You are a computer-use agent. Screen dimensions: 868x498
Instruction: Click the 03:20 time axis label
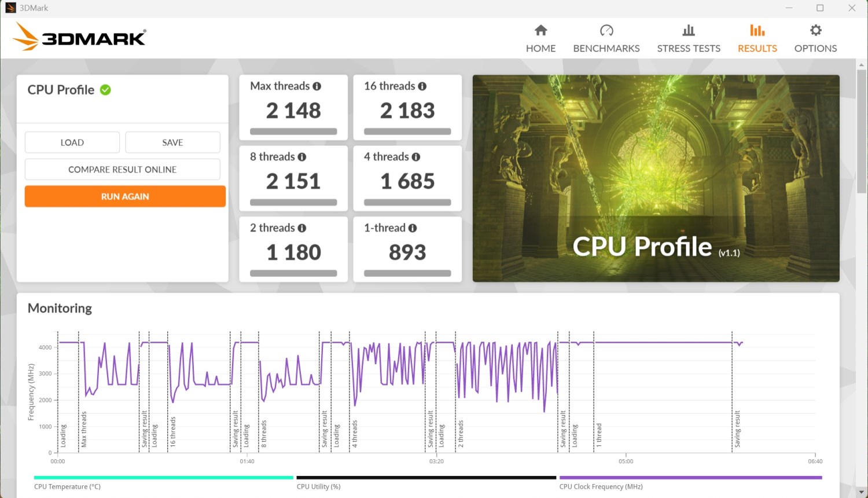[x=436, y=462]
